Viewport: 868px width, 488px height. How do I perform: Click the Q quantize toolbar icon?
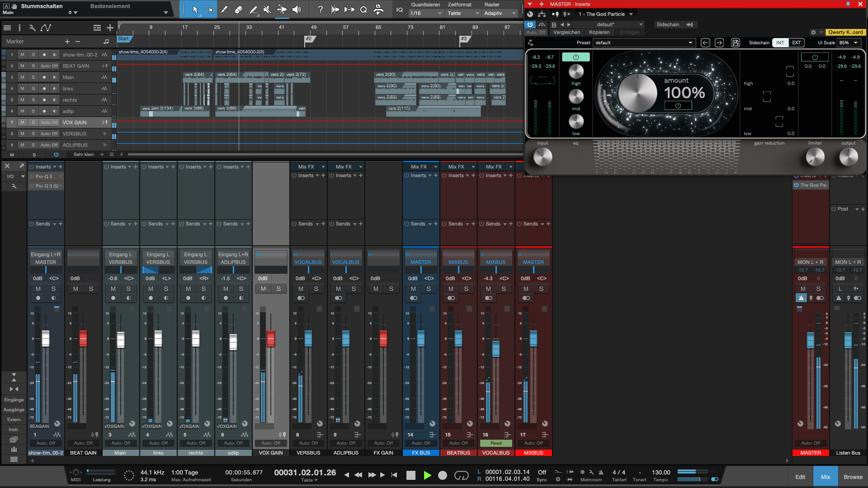pyautogui.click(x=363, y=9)
